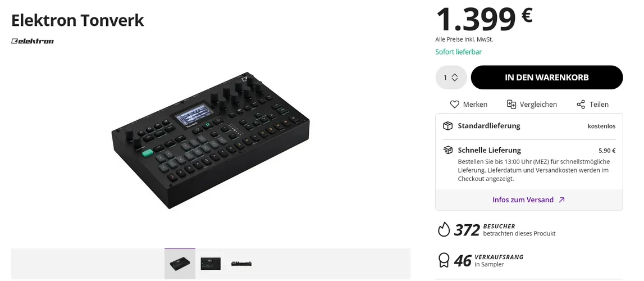Click the Elektron brand logo
This screenshot has height=281, width=644.
click(x=33, y=41)
